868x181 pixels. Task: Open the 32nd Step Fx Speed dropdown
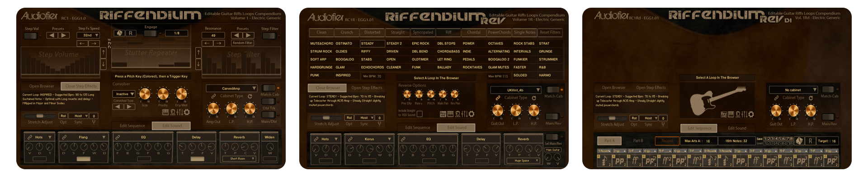coord(88,35)
